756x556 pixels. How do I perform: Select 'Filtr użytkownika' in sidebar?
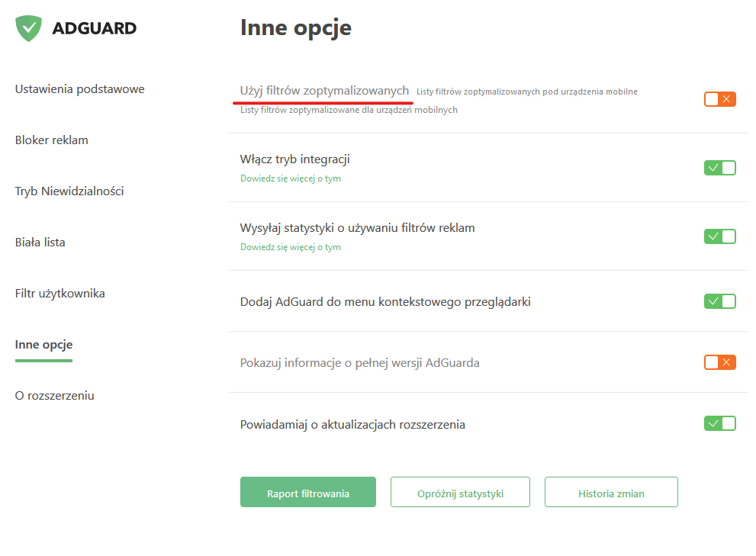(x=60, y=292)
